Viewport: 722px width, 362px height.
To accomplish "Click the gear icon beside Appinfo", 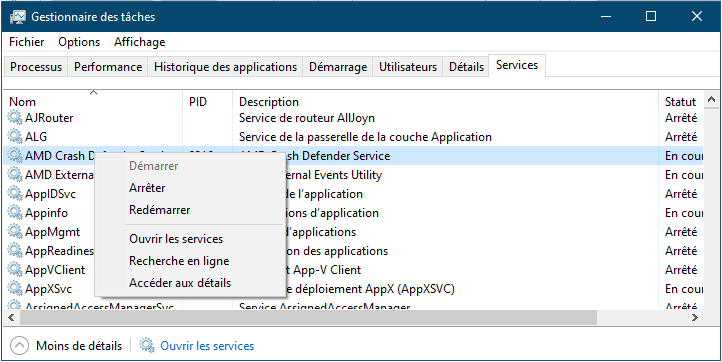I will [x=15, y=213].
